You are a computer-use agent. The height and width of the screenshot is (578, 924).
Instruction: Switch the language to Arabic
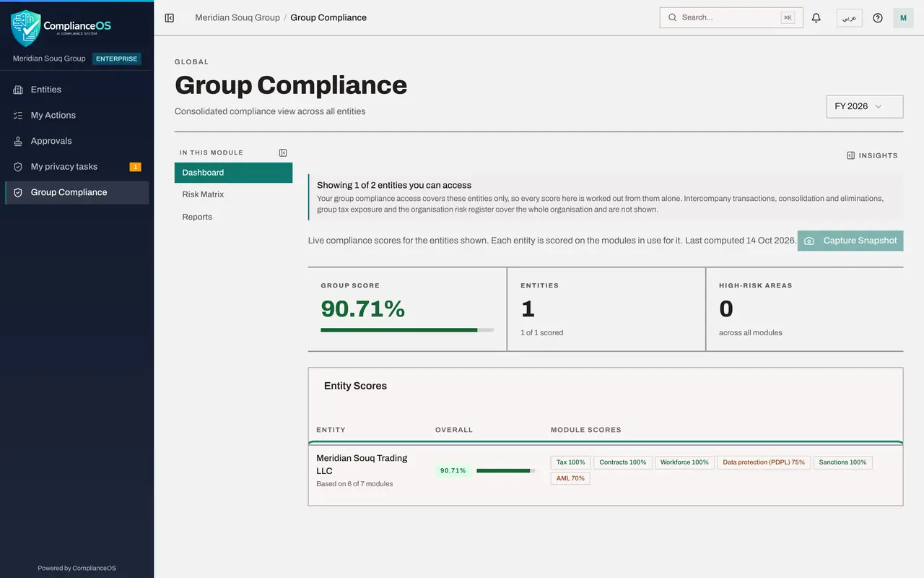coord(850,18)
